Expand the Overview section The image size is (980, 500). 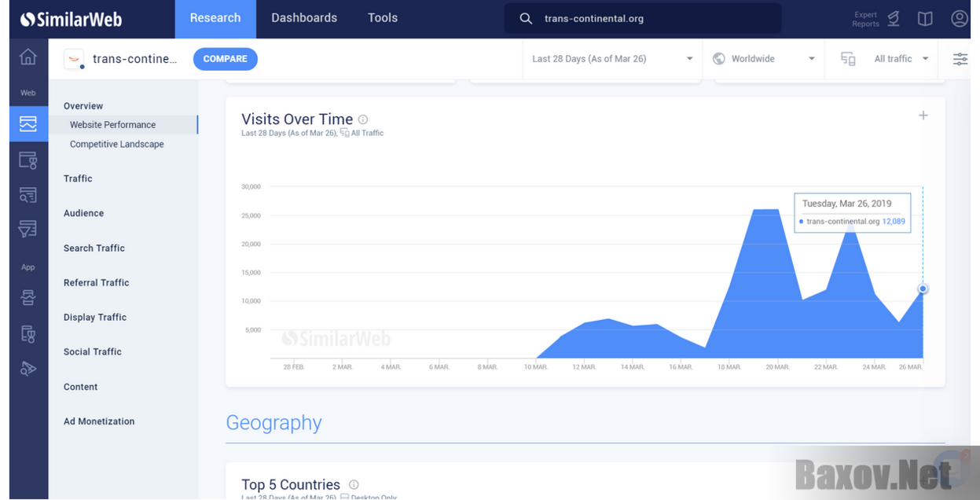83,106
